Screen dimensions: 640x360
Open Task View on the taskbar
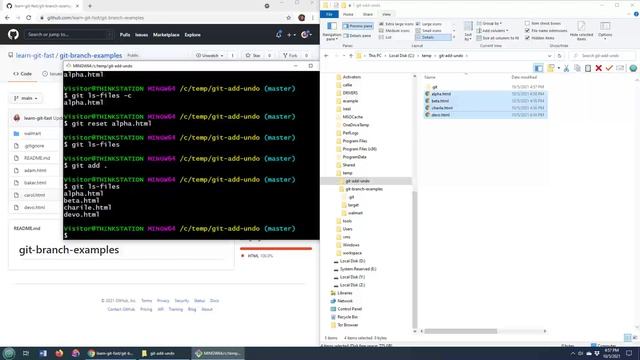[x=26, y=353]
